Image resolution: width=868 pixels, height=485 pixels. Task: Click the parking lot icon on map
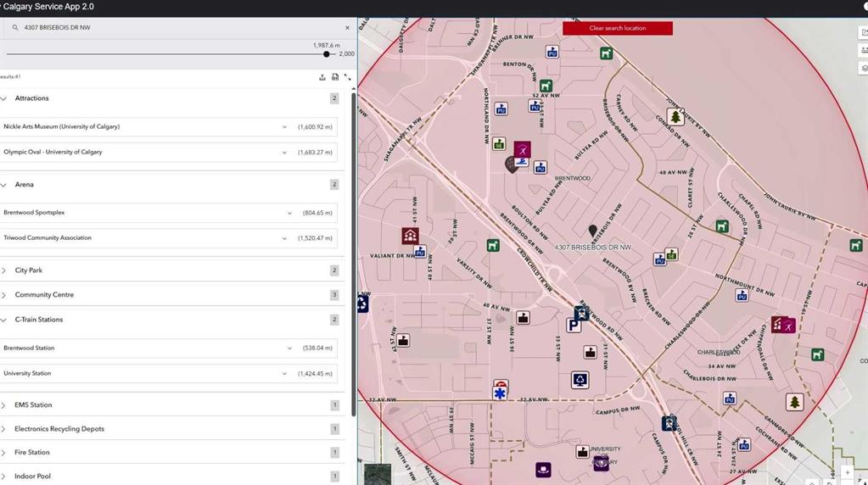574,325
